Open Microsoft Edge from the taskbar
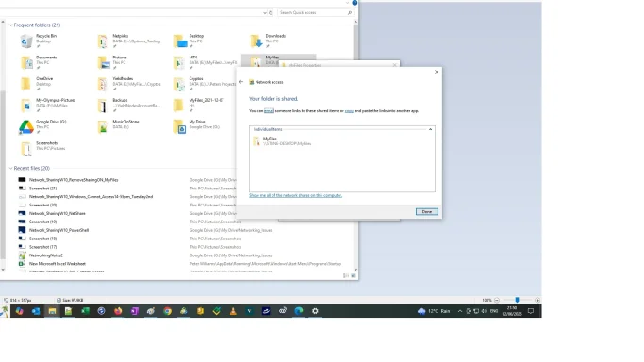644x362 pixels. (x=299, y=311)
